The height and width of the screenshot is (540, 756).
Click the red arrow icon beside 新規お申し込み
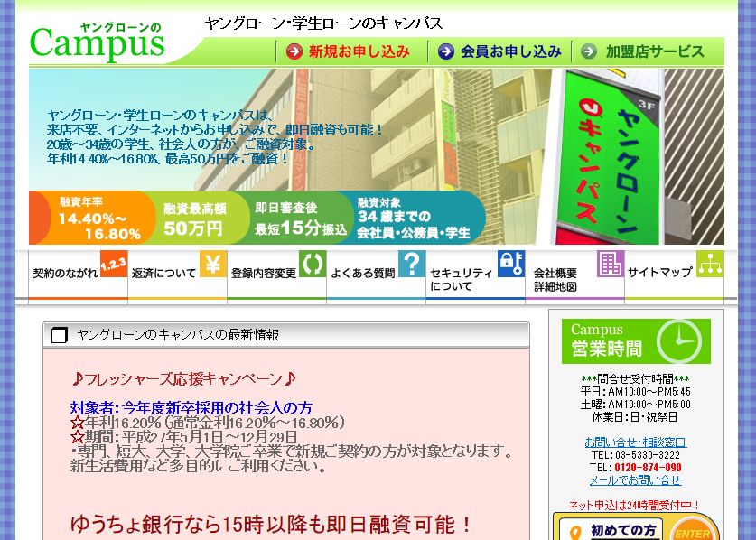294,51
